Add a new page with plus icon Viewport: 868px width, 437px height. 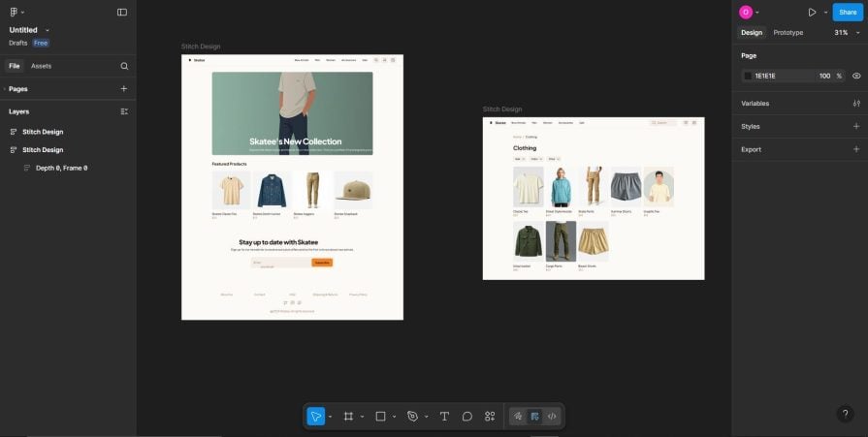click(124, 88)
